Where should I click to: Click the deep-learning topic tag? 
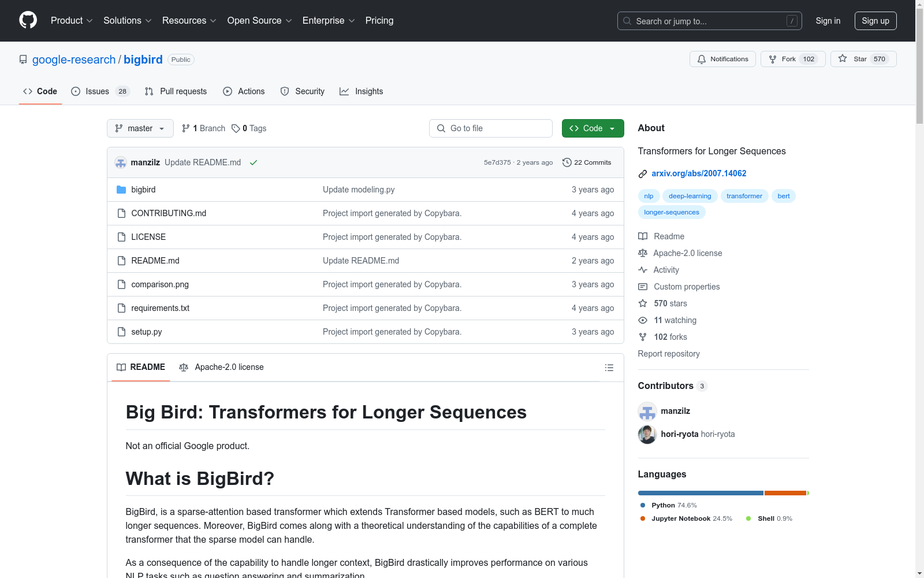pos(690,196)
